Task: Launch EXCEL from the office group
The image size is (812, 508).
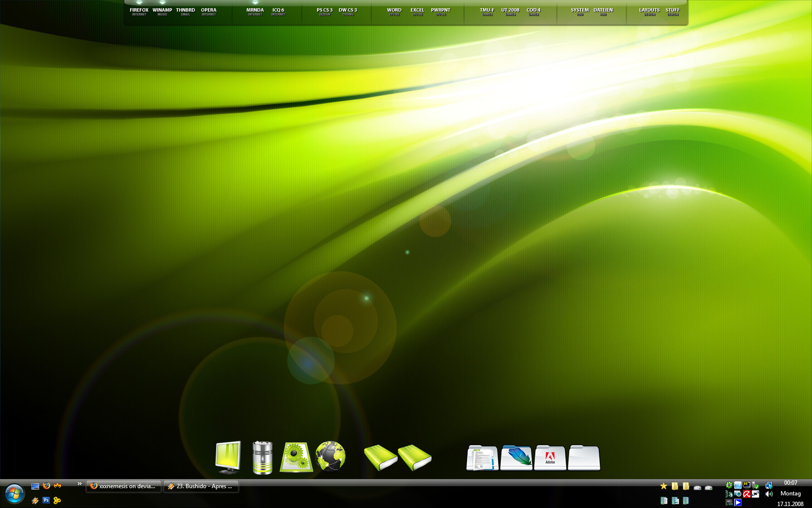Action: pyautogui.click(x=418, y=12)
